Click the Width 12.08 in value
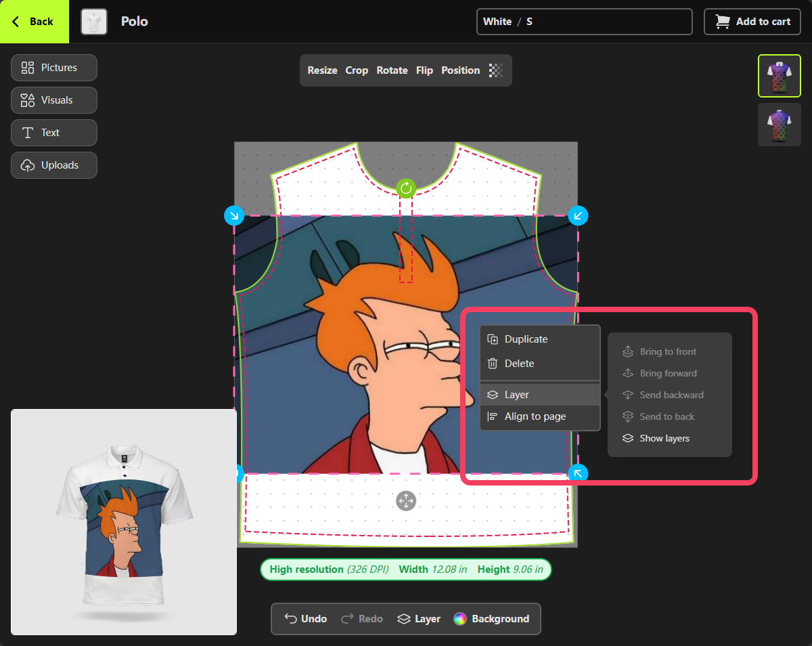Screen dimensions: 812x646 click(x=433, y=569)
